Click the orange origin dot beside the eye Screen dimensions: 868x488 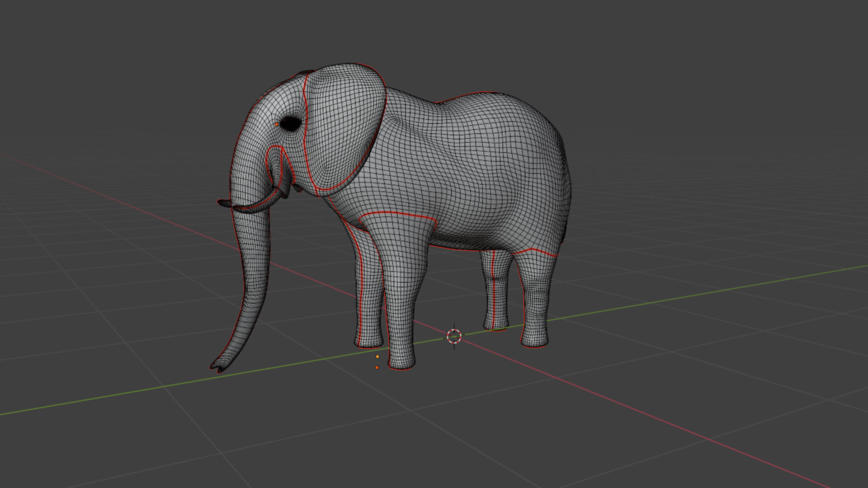tap(277, 124)
